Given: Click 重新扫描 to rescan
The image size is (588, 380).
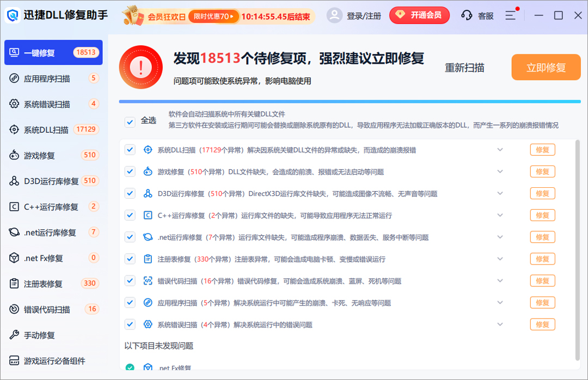Looking at the screenshot, I should click(x=464, y=67).
